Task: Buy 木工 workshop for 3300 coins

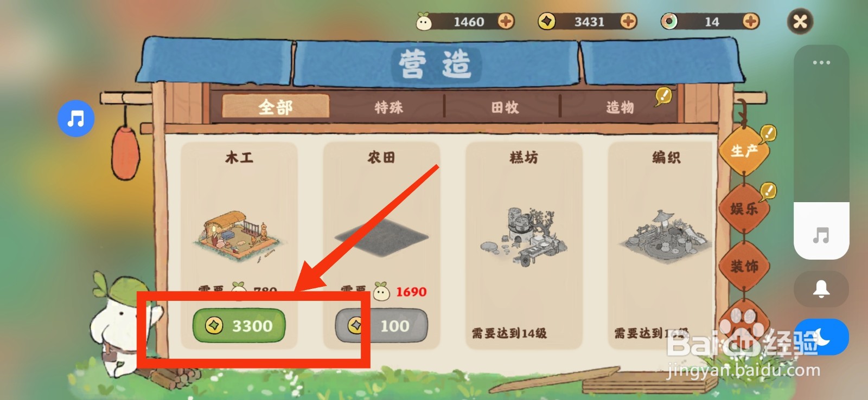Action: pos(239,326)
